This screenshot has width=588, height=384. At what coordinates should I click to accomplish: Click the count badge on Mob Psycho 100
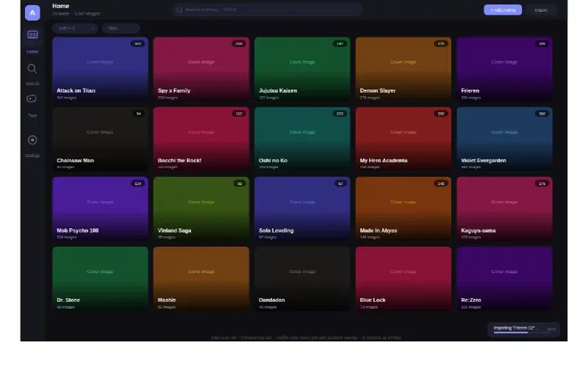pos(137,184)
